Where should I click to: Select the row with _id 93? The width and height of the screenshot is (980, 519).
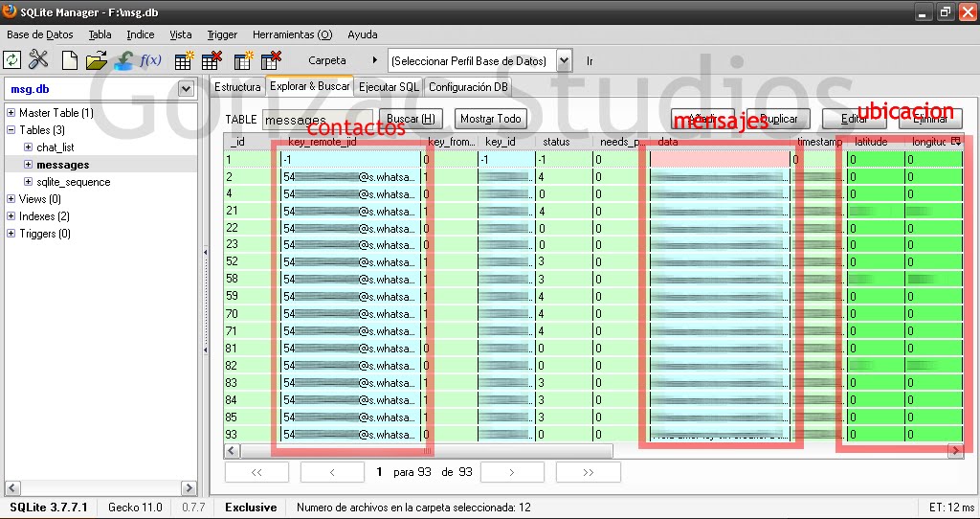(x=593, y=434)
